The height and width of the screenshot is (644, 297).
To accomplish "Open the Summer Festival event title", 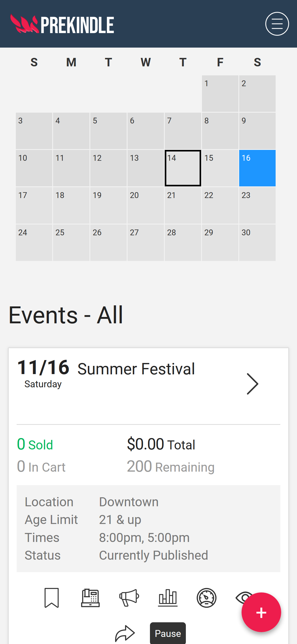I will click(x=136, y=369).
